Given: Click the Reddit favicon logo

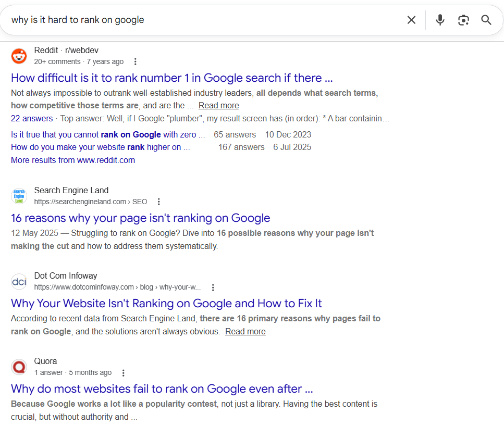Looking at the screenshot, I should (x=19, y=56).
